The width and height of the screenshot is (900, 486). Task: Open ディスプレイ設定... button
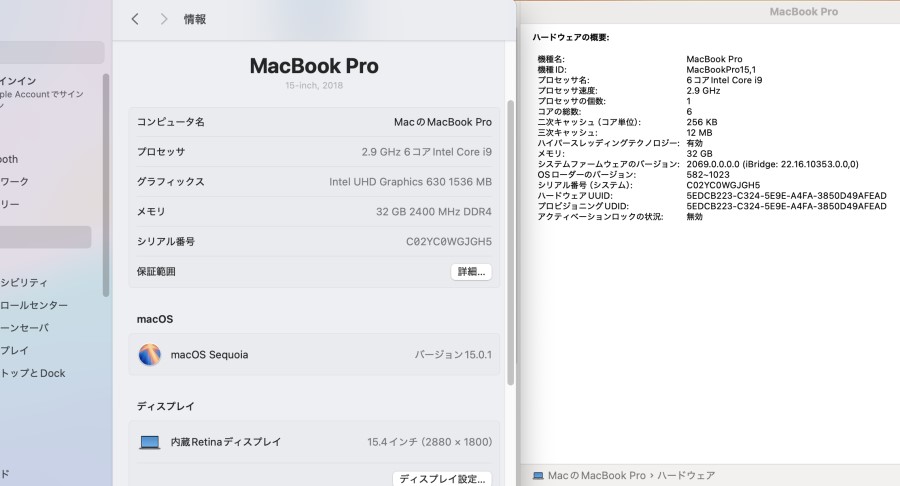coord(442,479)
